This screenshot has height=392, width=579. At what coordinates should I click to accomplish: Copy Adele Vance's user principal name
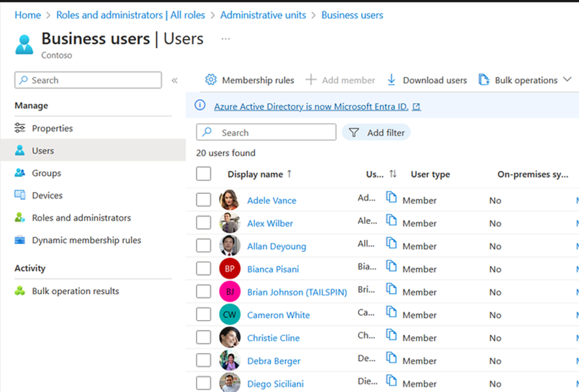391,197
